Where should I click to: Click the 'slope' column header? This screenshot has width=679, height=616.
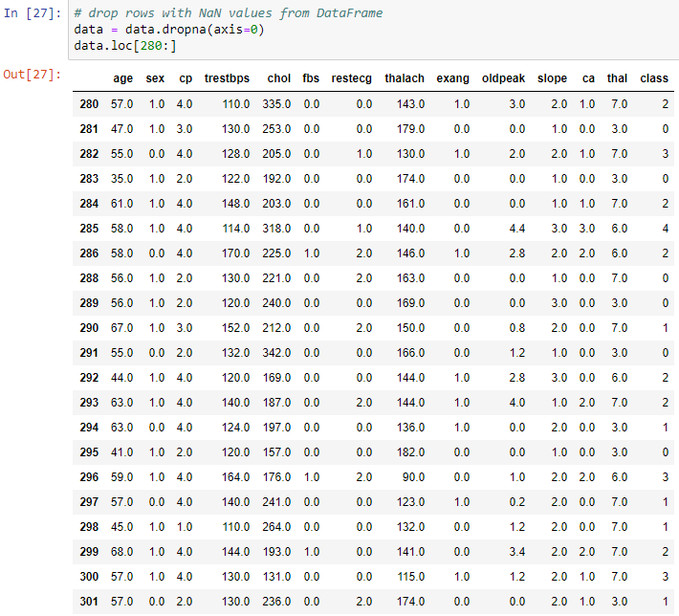pyautogui.click(x=552, y=78)
